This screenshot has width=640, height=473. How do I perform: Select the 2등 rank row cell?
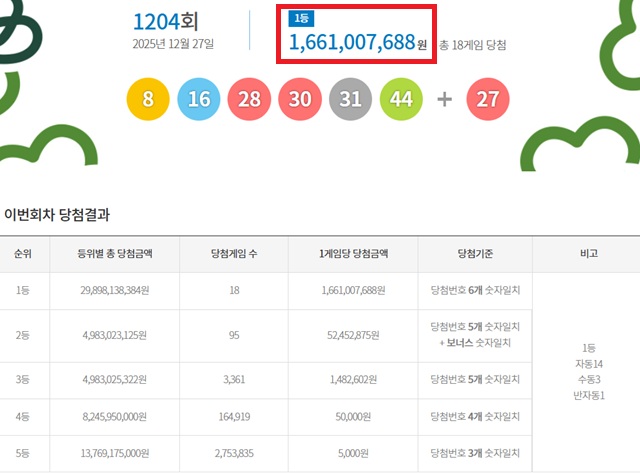[x=22, y=334]
